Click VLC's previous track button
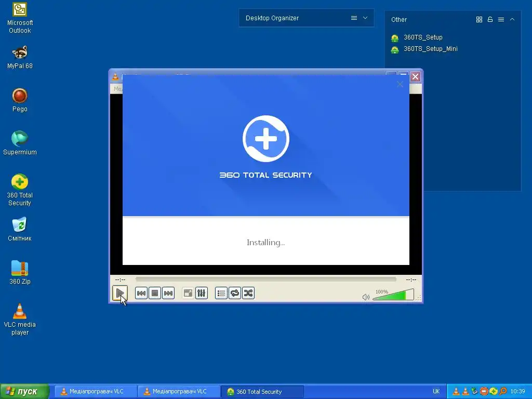 141,293
